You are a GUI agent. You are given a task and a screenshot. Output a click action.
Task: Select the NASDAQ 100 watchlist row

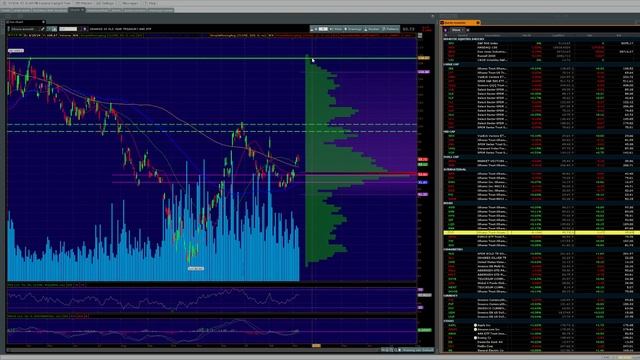(x=541, y=47)
